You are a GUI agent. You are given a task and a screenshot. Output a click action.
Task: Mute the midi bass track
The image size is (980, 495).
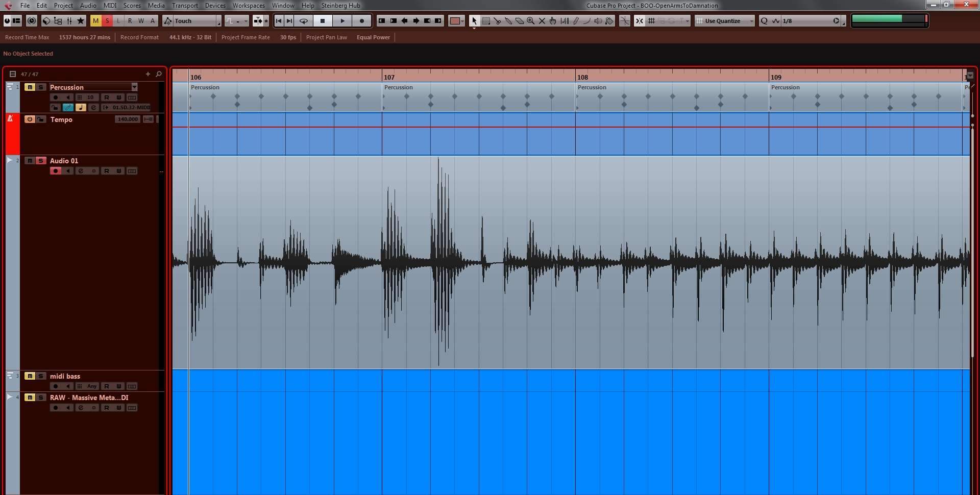(x=30, y=376)
